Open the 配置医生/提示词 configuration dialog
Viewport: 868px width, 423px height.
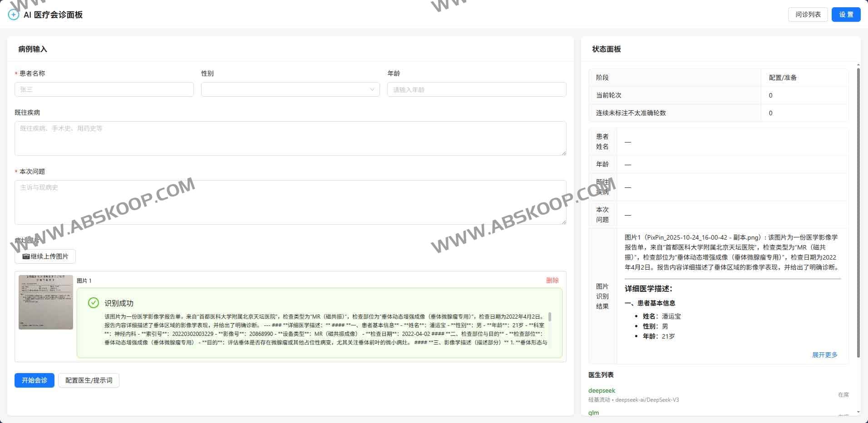coord(89,380)
